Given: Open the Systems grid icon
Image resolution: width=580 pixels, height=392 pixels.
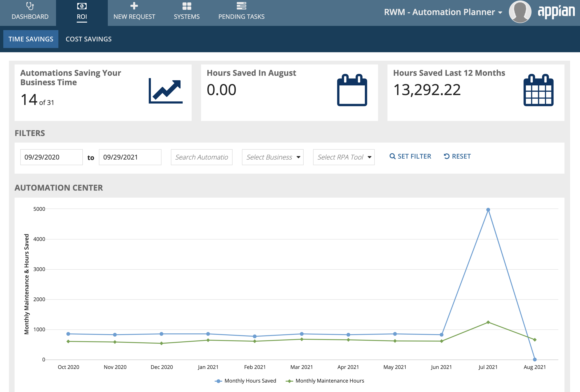Looking at the screenshot, I should [x=187, y=6].
